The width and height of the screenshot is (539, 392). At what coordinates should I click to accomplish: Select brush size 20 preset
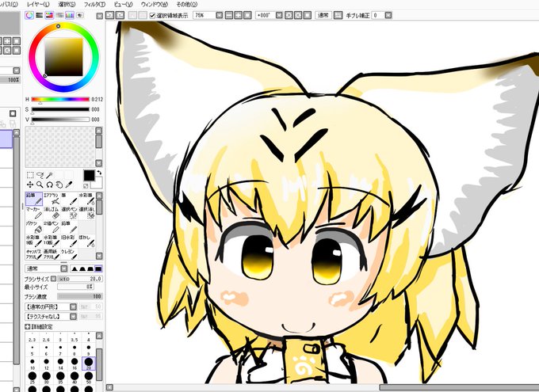click(x=88, y=363)
